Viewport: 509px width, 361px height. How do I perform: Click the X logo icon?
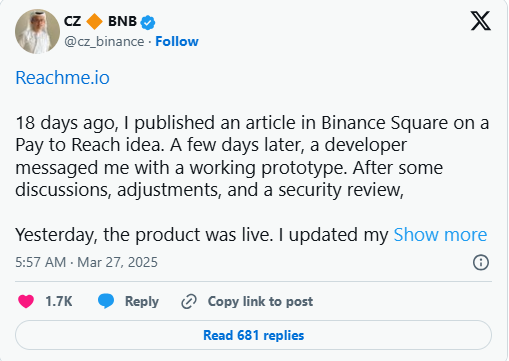coord(480,21)
